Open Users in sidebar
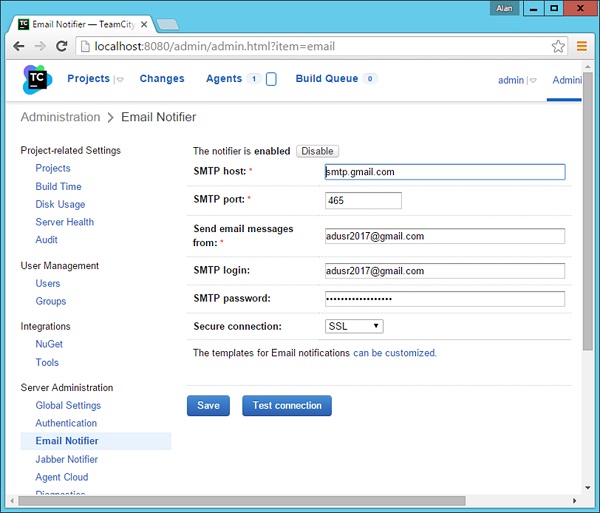This screenshot has width=600, height=513. [x=48, y=283]
